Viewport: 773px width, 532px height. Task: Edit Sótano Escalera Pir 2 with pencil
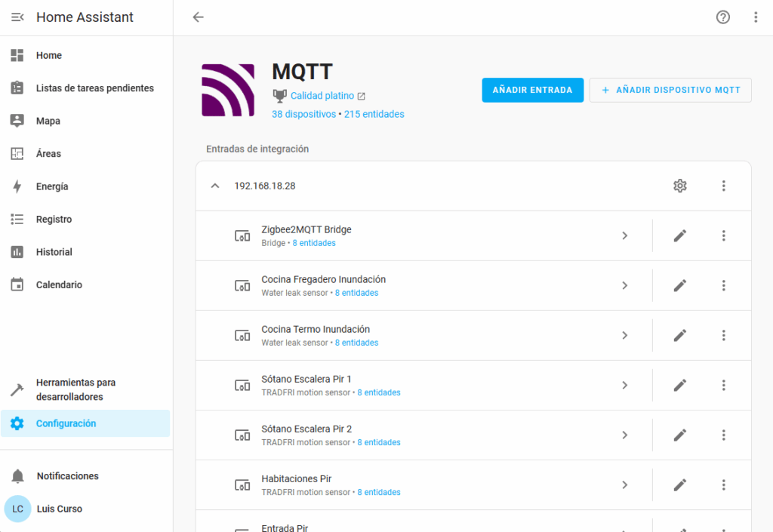click(680, 435)
